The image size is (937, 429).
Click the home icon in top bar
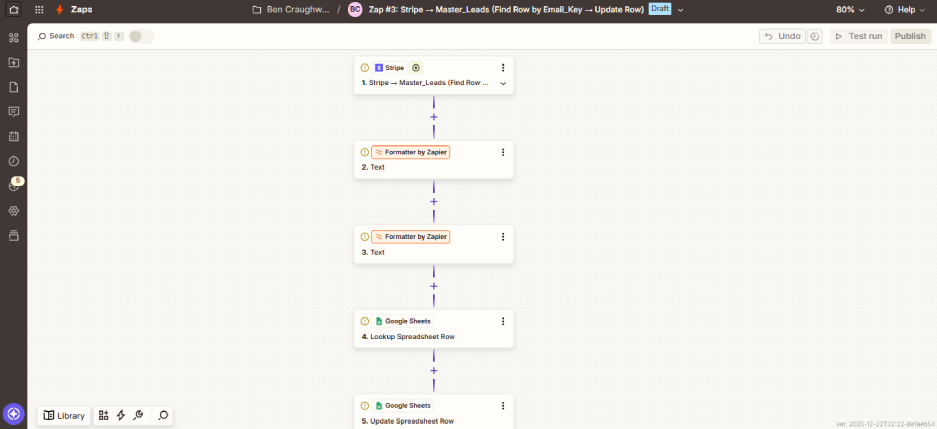13,9
